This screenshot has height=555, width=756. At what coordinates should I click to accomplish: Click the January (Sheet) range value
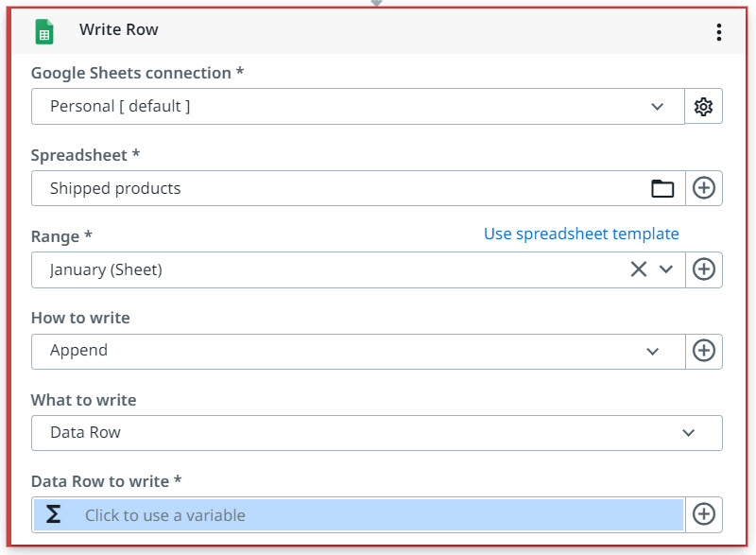(x=106, y=269)
